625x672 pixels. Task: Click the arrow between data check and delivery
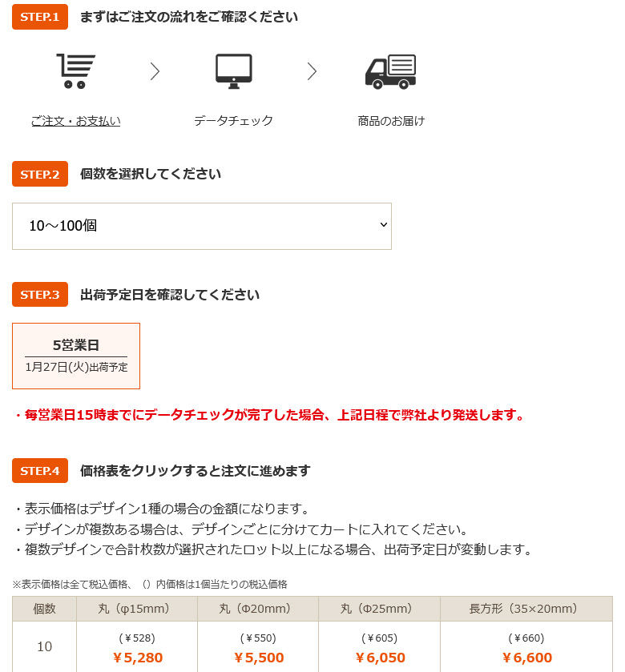(x=312, y=70)
